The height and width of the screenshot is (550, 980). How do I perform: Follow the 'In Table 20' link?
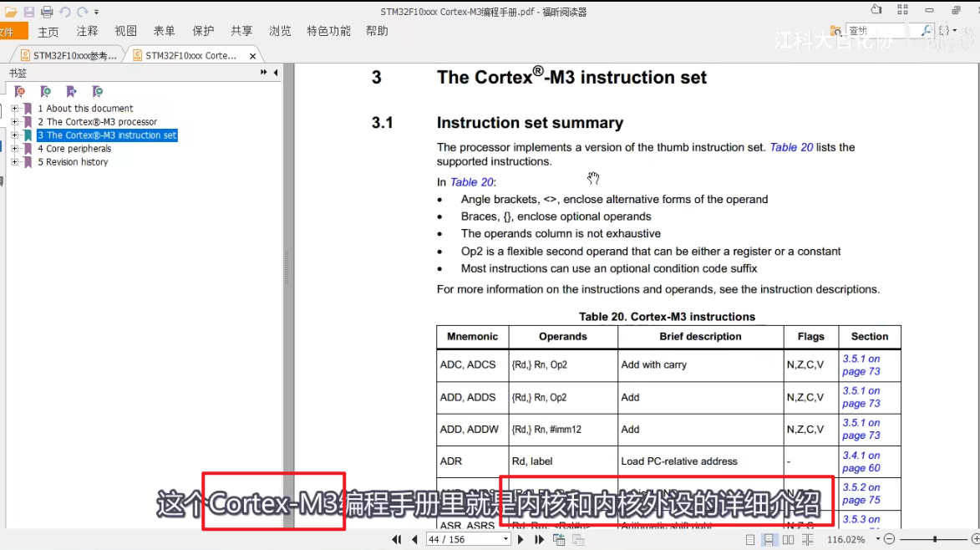(x=472, y=182)
